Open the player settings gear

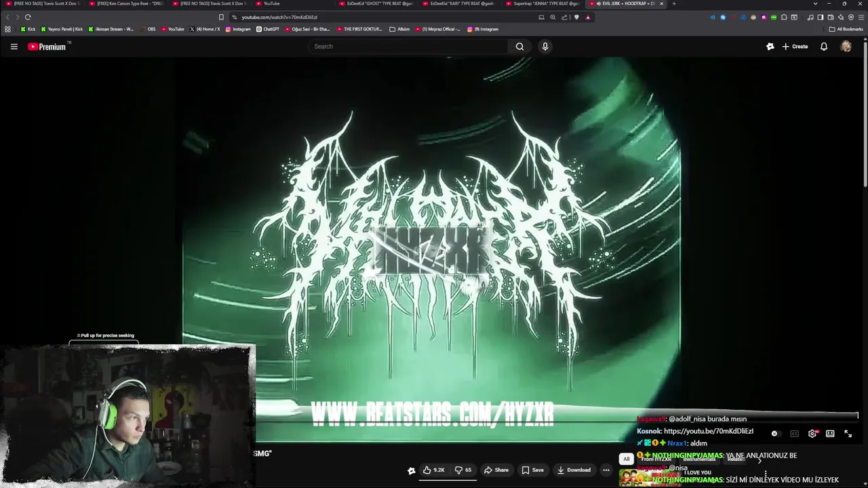(812, 434)
